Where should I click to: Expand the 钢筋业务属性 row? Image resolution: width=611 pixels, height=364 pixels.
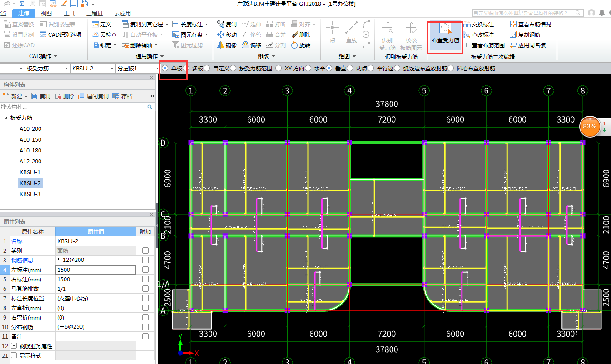tap(14, 346)
